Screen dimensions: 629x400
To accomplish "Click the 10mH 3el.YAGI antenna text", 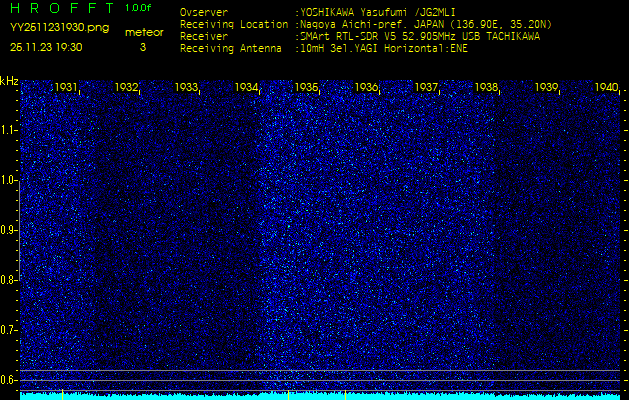I will tap(384, 49).
